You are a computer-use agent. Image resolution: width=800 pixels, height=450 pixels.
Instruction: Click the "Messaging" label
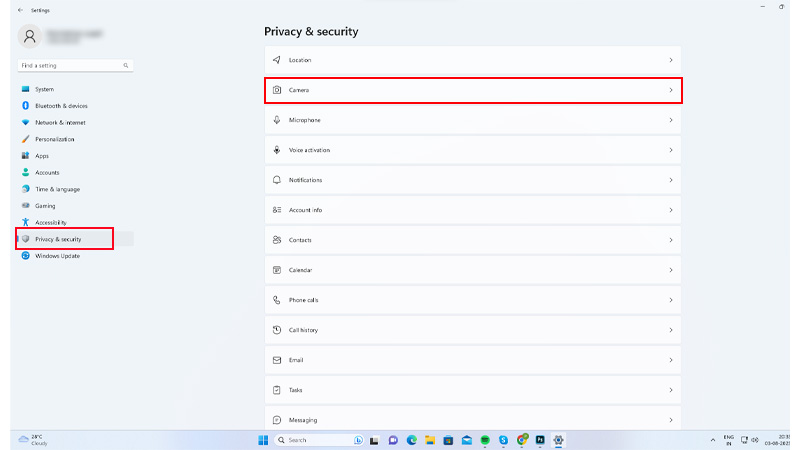click(x=303, y=420)
